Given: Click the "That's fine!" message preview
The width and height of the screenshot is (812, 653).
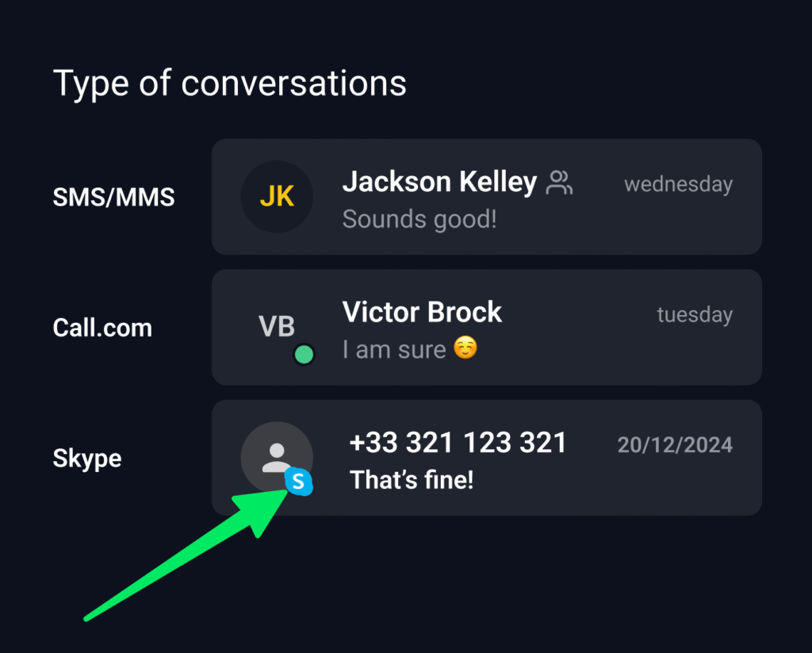Looking at the screenshot, I should tap(412, 479).
